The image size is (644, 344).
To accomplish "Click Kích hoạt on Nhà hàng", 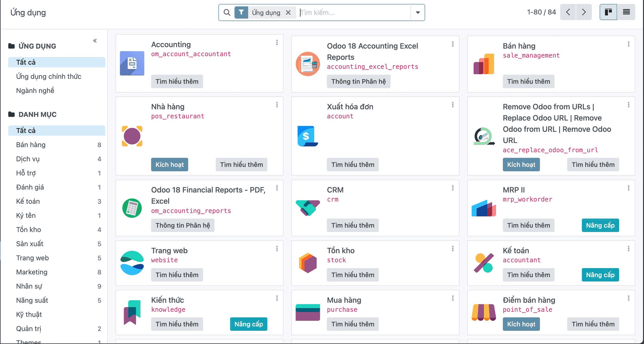I will (x=169, y=164).
